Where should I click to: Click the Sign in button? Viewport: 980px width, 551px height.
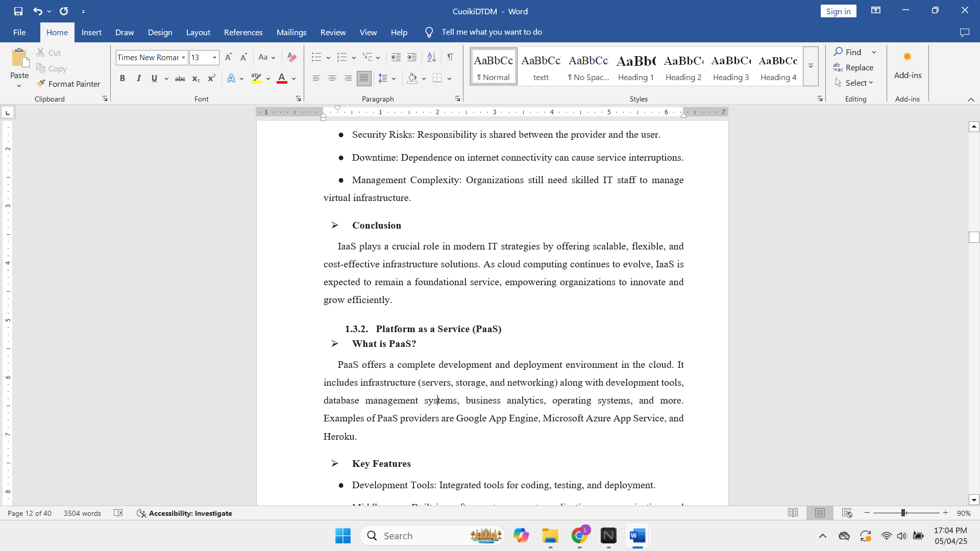838,11
